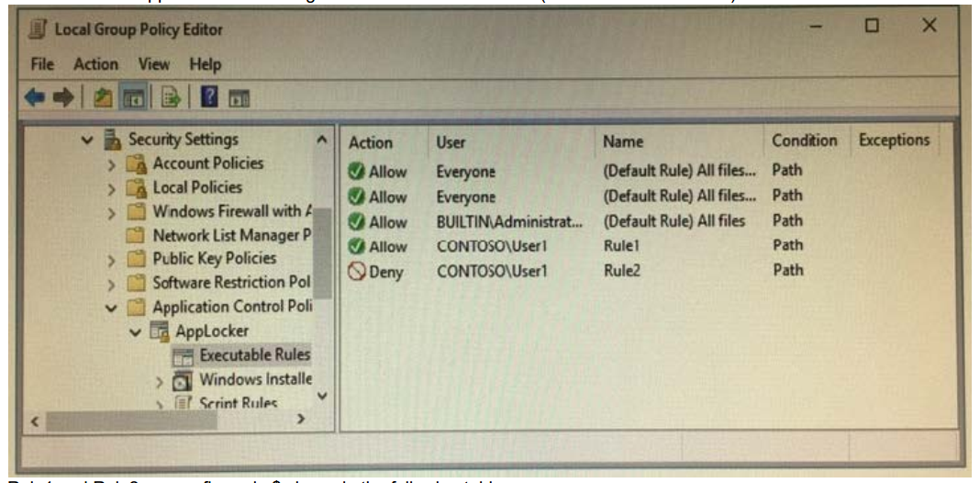The width and height of the screenshot is (980, 483).
Task: Click the Network List Manager folder icon
Action: [136, 237]
